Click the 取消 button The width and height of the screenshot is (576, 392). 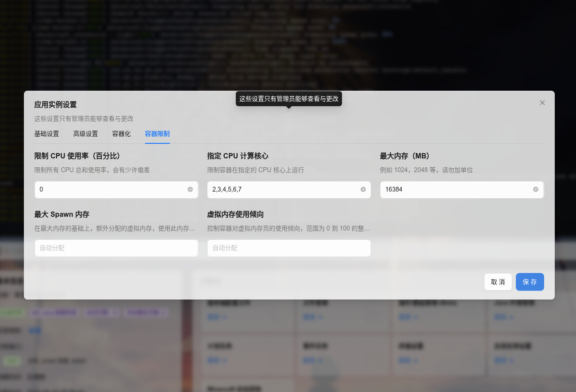tap(498, 282)
